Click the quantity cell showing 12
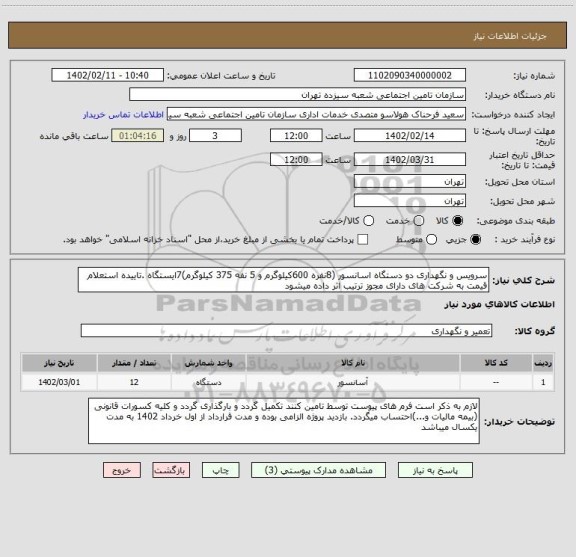 [134, 382]
